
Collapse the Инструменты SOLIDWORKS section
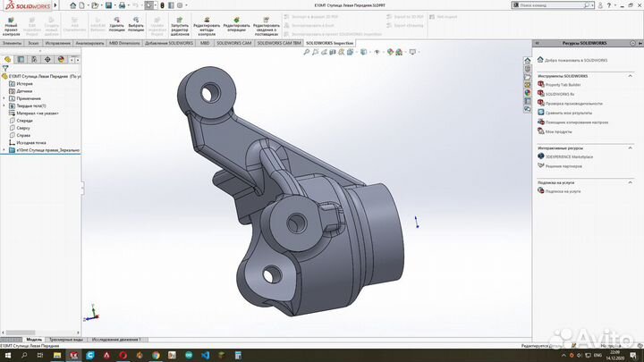(x=631, y=75)
